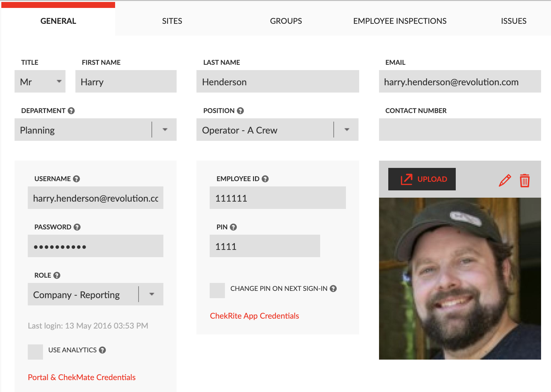Click the Password help icon
551x392 pixels.
click(77, 227)
